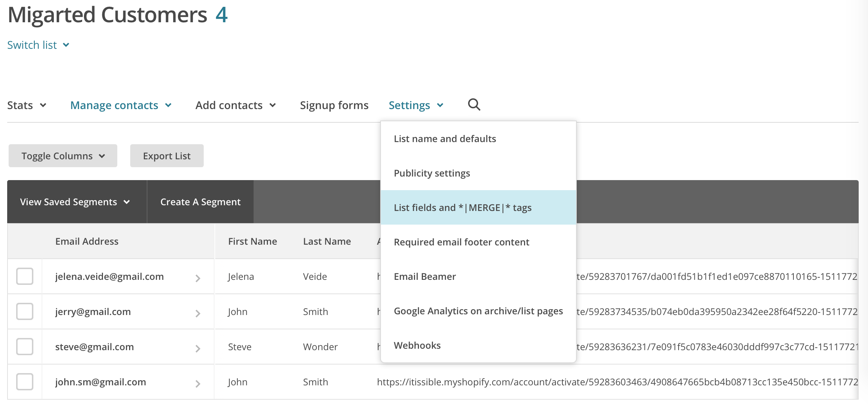
Task: Click the Export List button
Action: click(x=167, y=156)
